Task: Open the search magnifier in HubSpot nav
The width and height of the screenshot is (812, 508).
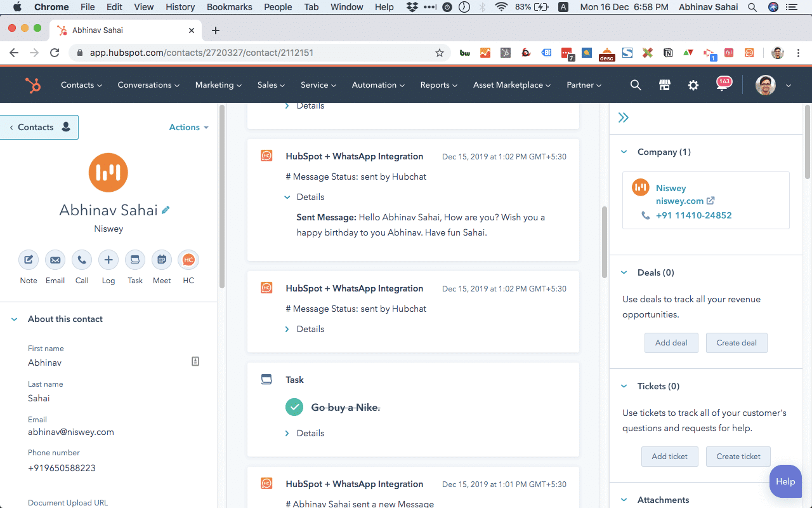Action: click(635, 85)
